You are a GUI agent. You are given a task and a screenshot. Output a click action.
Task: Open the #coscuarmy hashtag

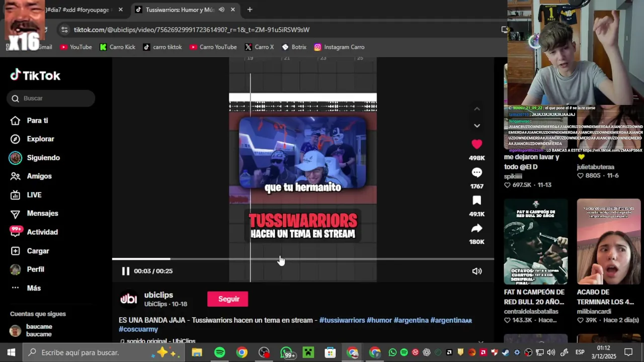point(138,329)
